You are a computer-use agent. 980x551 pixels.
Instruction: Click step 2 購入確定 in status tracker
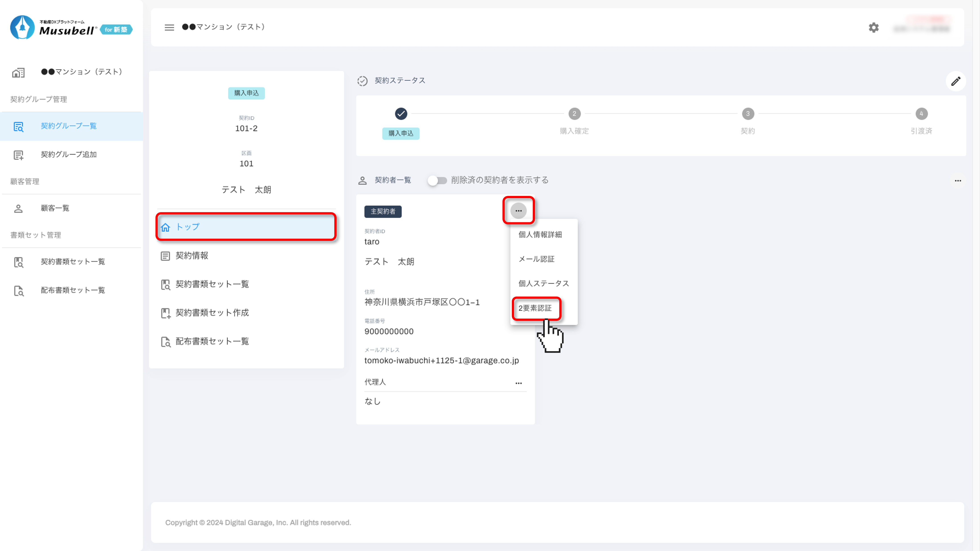pos(574,114)
